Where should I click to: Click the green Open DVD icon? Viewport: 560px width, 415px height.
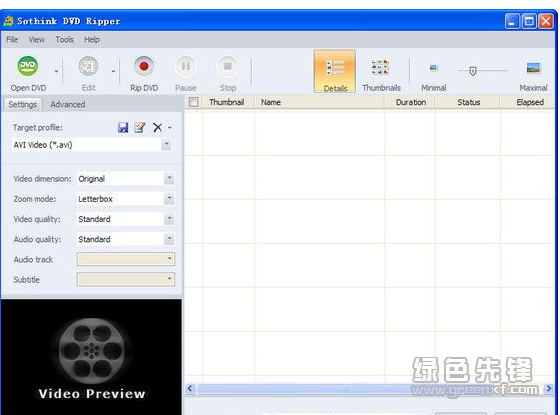pos(28,66)
